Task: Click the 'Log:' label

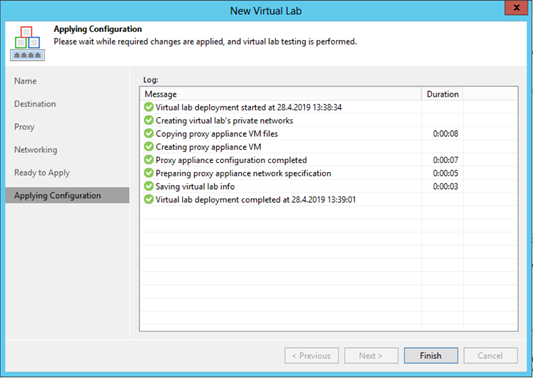Action: [x=151, y=80]
